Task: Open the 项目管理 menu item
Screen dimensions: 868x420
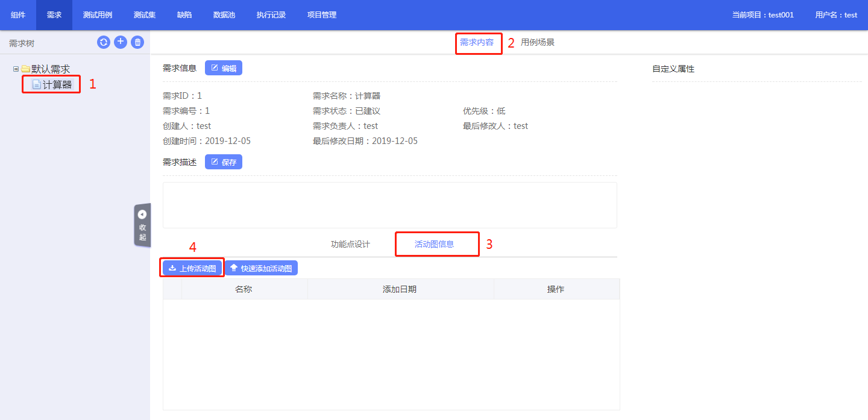Action: pyautogui.click(x=322, y=15)
